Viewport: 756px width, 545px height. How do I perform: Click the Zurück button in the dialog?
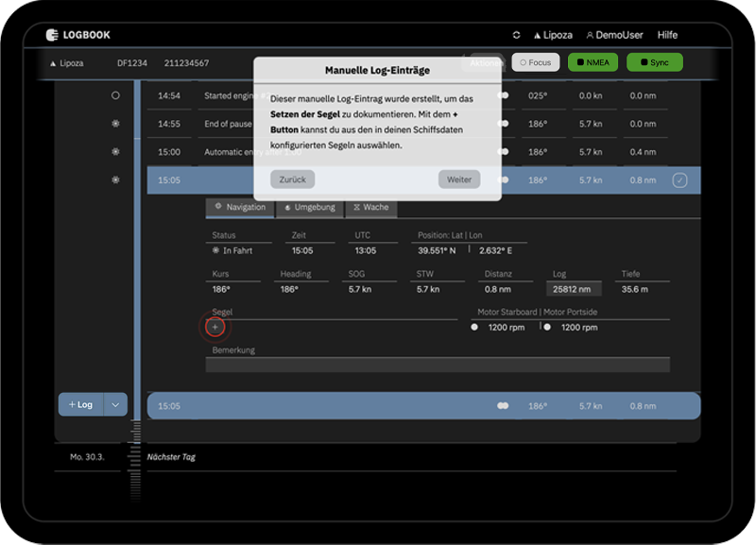tap(293, 179)
